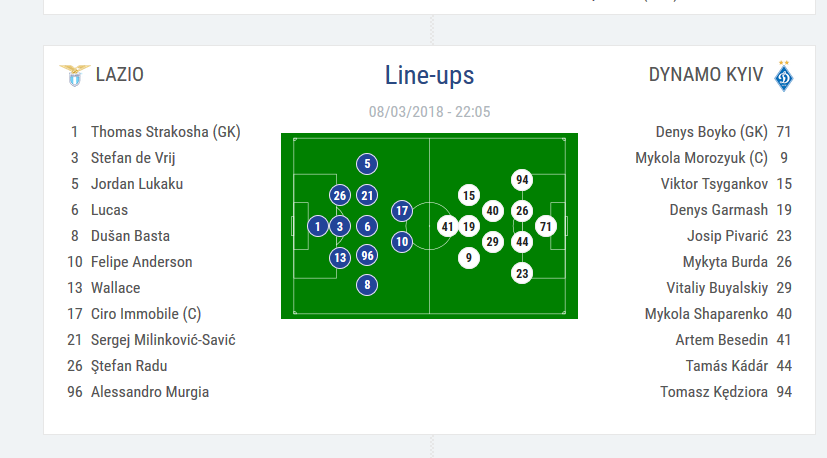Select Sergej Milinković-Savić from Lazio list
Screen dimensions: 827x458
(x=163, y=340)
